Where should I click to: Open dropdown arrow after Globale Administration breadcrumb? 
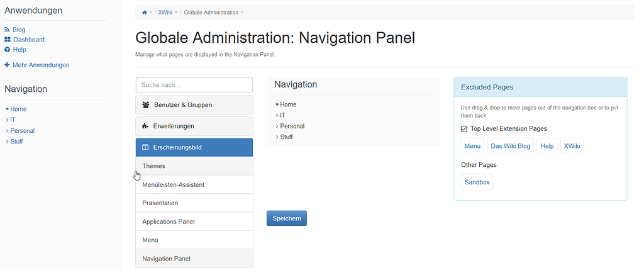coord(242,13)
